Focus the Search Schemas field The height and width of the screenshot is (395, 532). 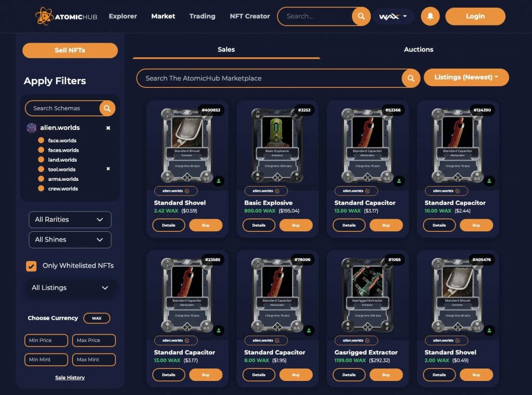tap(62, 108)
